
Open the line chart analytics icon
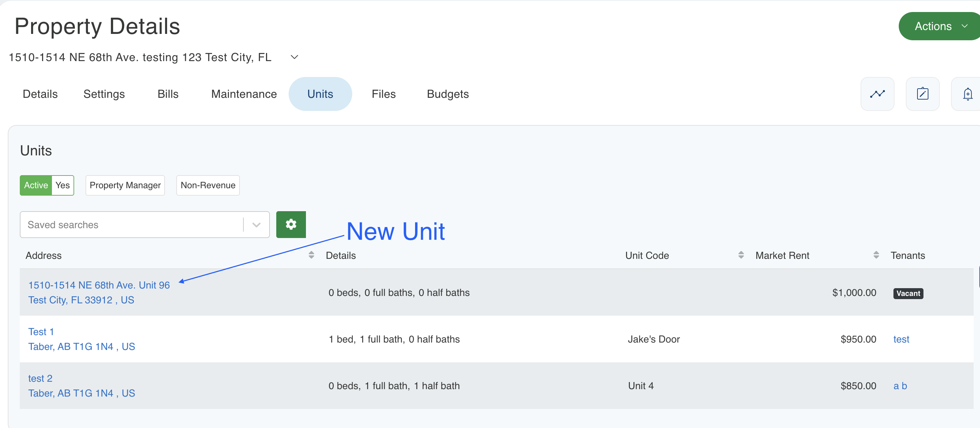(877, 94)
